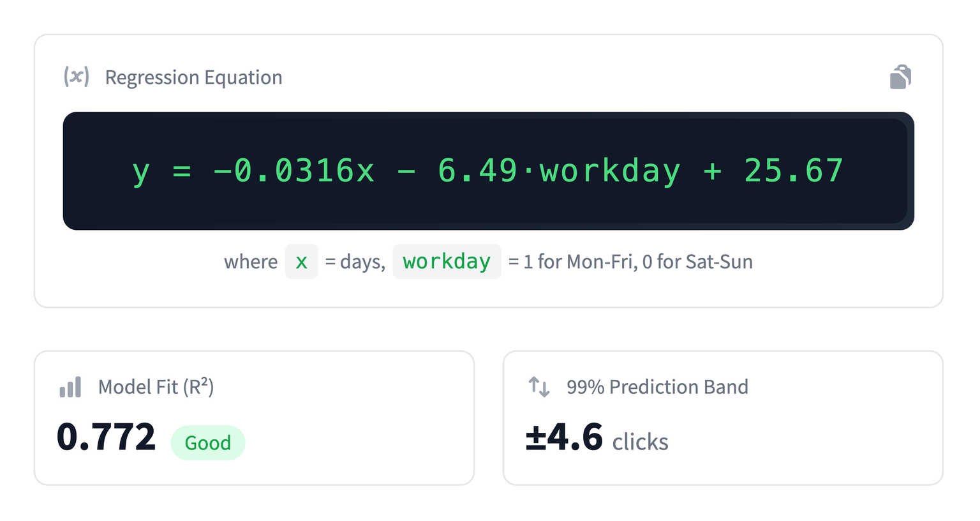Click the "= days," legend text
The image size is (980, 521).
[355, 262]
